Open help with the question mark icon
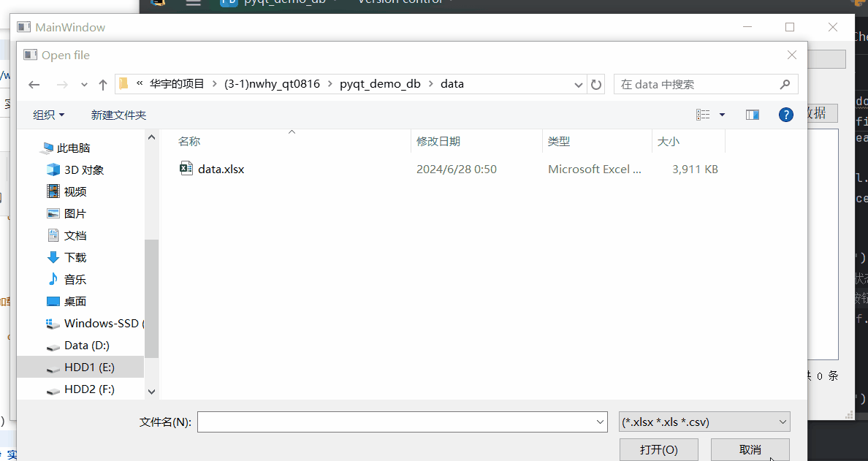Image resolution: width=868 pixels, height=461 pixels. (785, 115)
